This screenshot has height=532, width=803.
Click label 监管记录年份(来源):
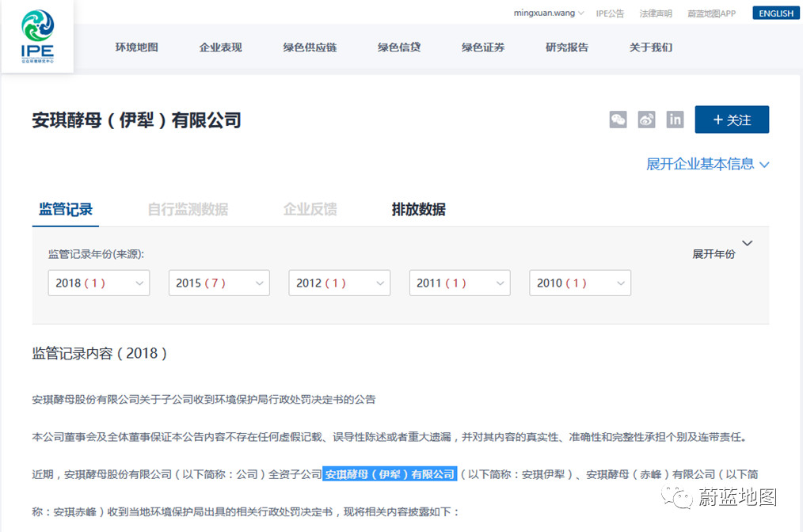pyautogui.click(x=97, y=254)
